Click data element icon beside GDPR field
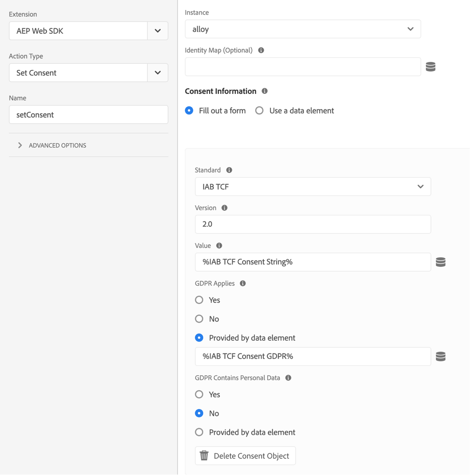Viewport: 470px width, 476px height. 440,356
